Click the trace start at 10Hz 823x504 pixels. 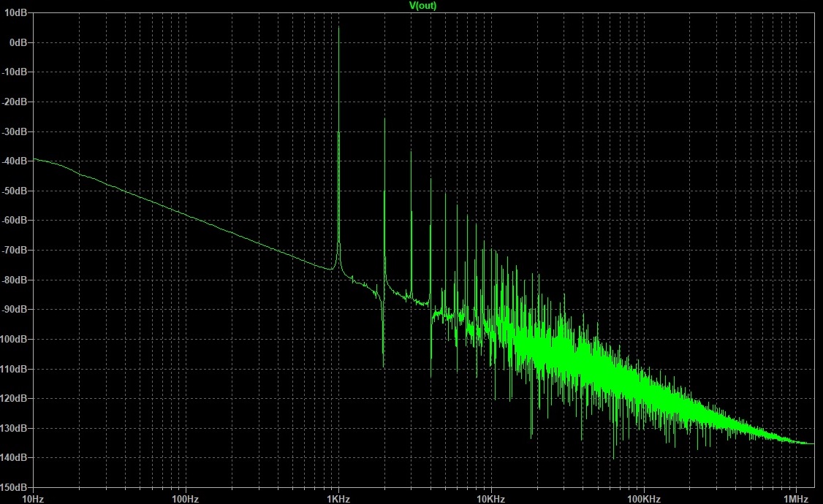point(33,159)
